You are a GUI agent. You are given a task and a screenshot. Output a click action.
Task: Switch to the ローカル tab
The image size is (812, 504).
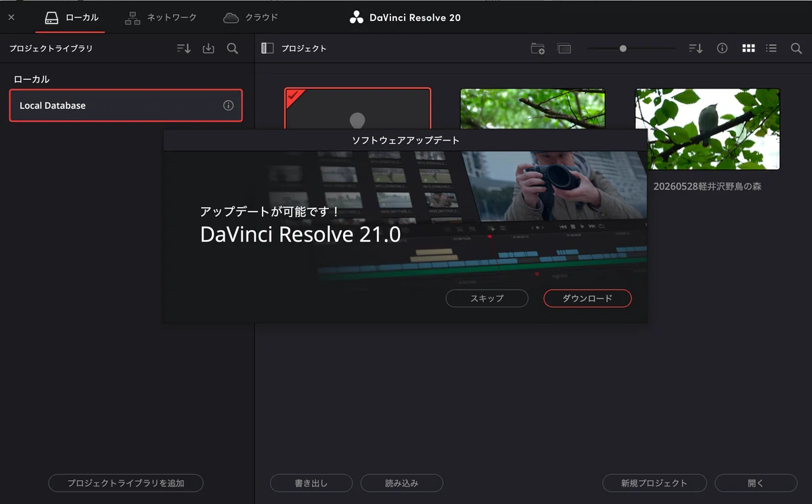70,17
